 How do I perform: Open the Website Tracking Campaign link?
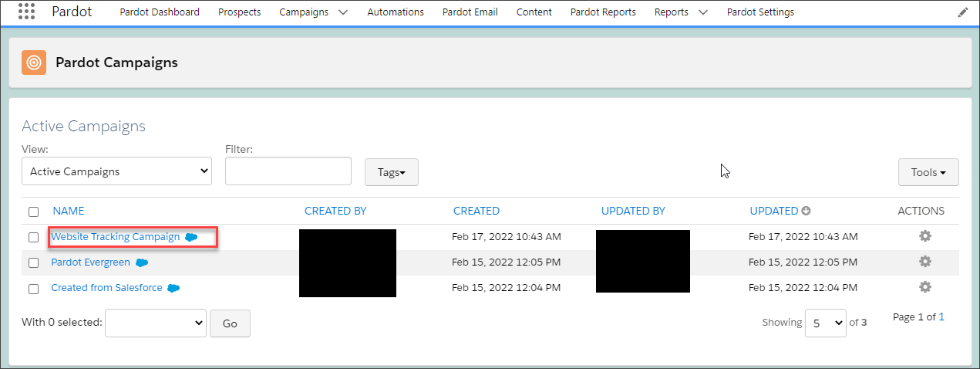point(115,237)
